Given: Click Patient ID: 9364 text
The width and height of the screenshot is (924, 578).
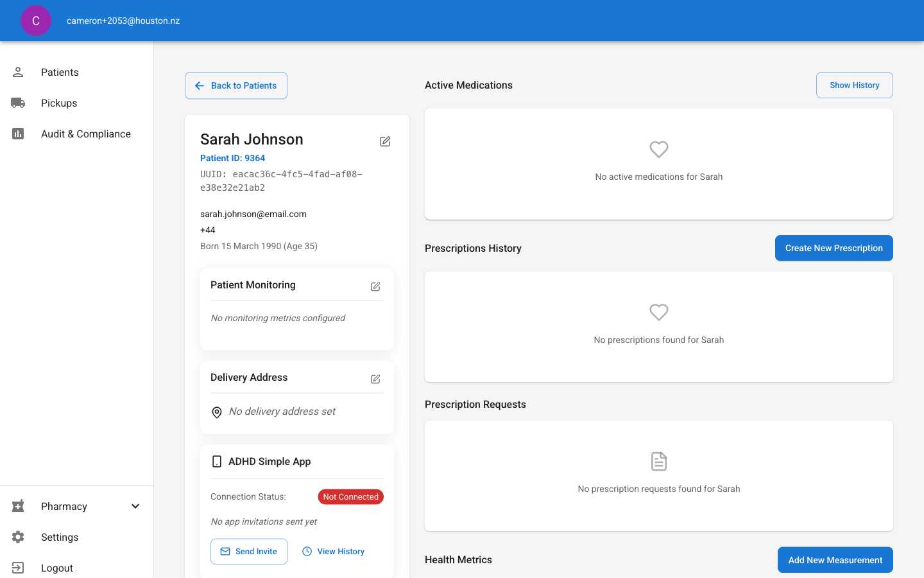Looking at the screenshot, I should point(232,158).
